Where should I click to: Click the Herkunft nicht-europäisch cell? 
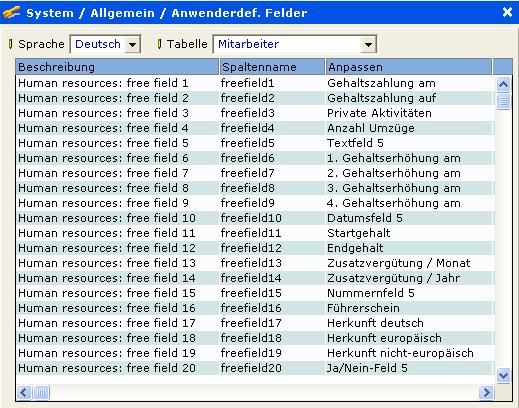pyautogui.click(x=410, y=353)
